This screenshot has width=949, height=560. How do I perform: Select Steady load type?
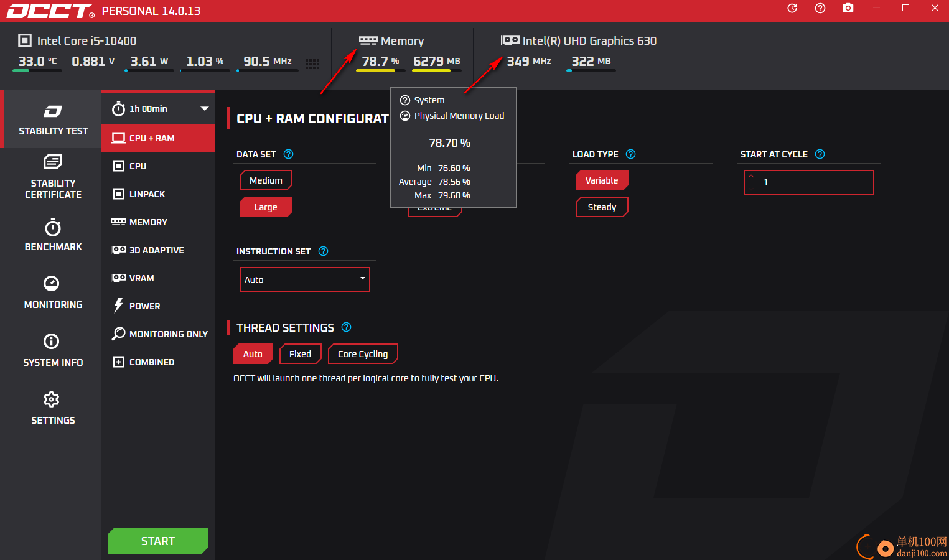pos(602,207)
